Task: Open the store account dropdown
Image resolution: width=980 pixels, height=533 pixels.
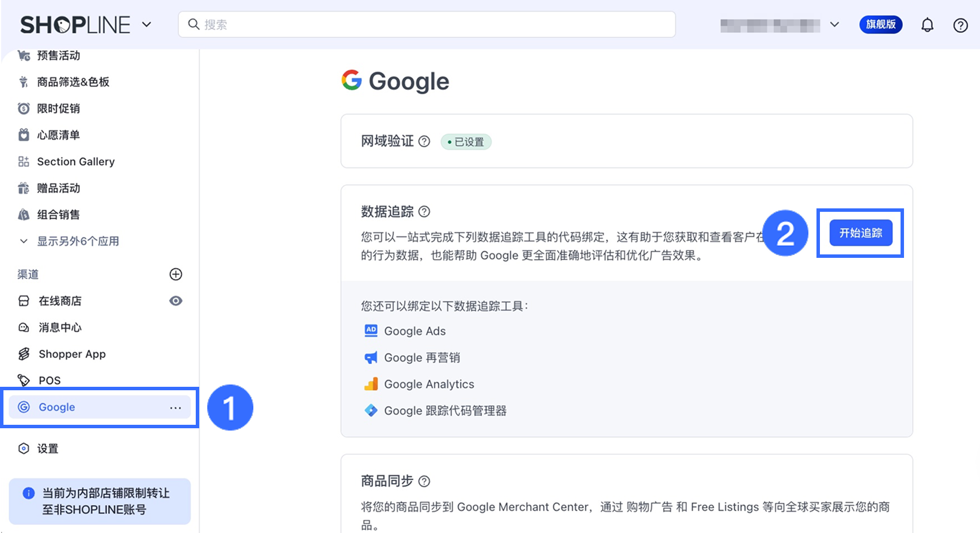Action: click(x=834, y=25)
